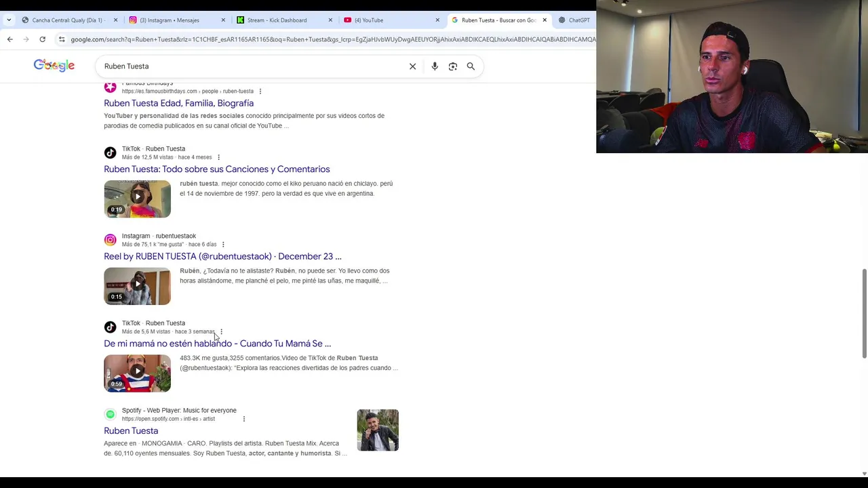Click the page vertical scrollbar thumb

click(864, 313)
